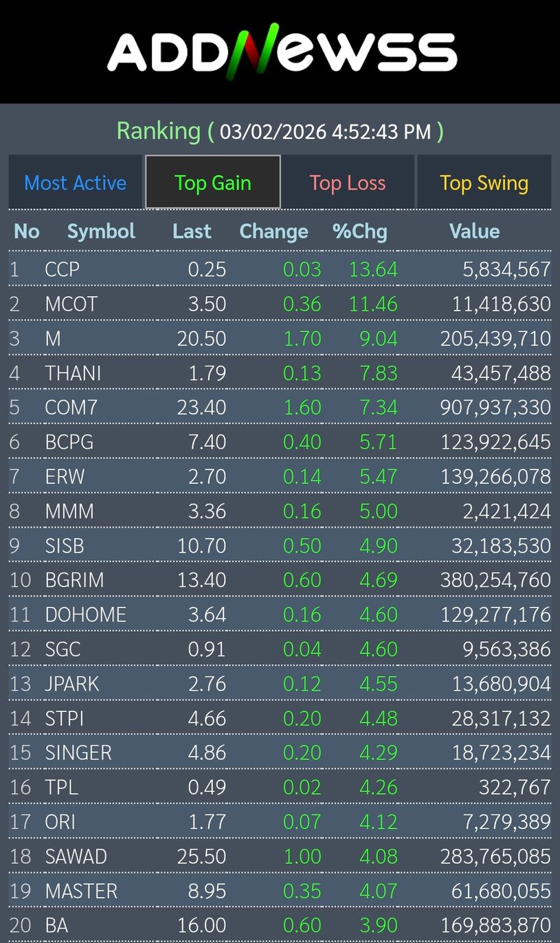Click the Last column header
Viewport: 560px width, 943px height.
coord(192,232)
